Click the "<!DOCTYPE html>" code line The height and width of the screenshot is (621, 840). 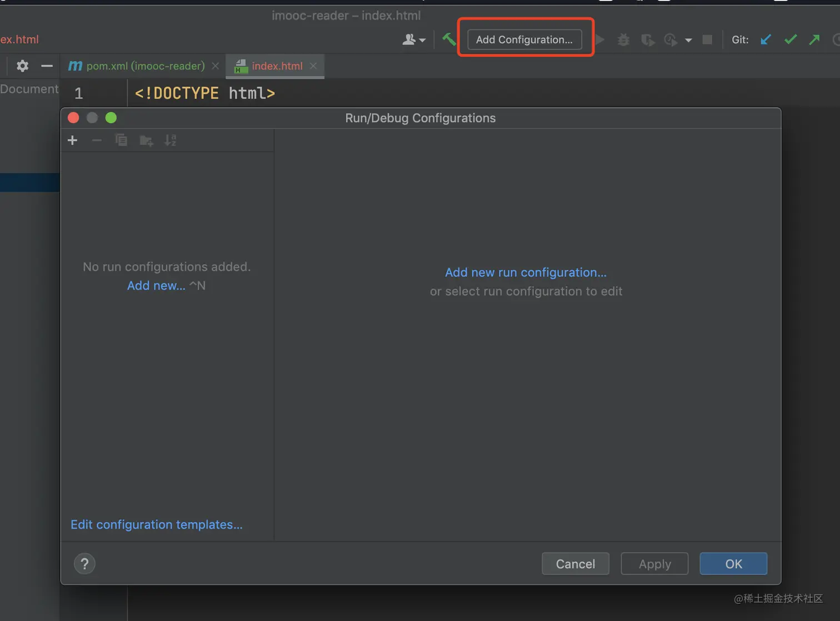point(205,93)
